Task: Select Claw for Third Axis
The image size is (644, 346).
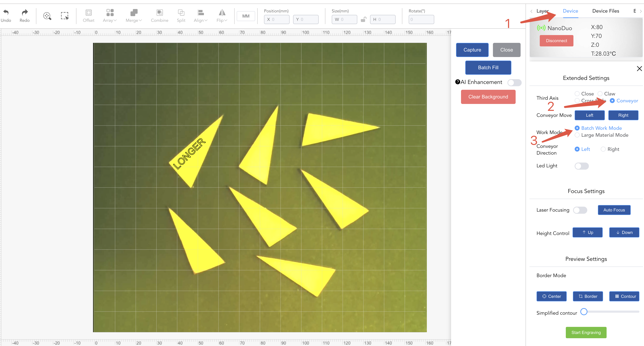Action: click(606, 94)
